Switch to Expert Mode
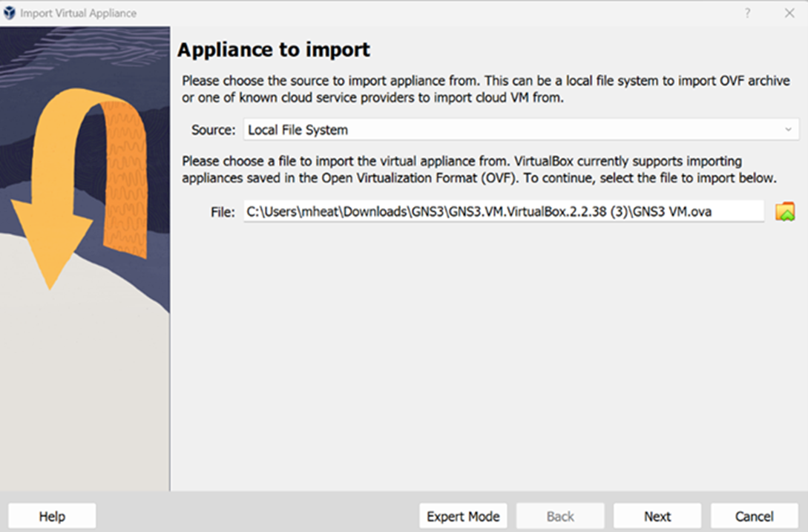 463,516
